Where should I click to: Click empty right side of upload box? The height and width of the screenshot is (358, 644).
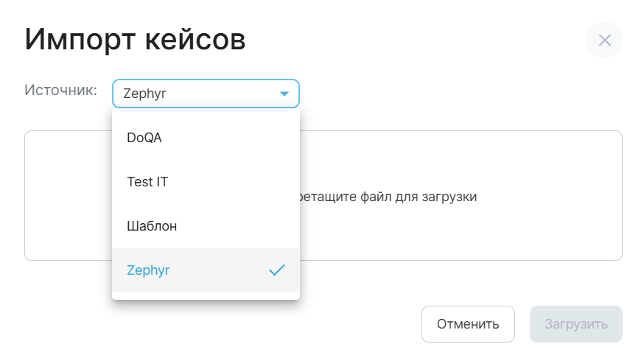point(560,196)
